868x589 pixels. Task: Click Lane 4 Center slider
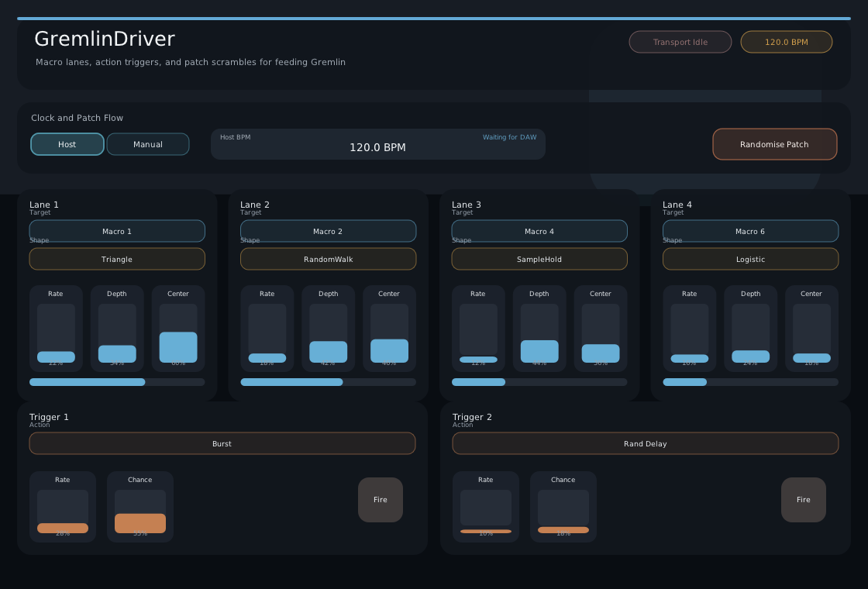(811, 332)
